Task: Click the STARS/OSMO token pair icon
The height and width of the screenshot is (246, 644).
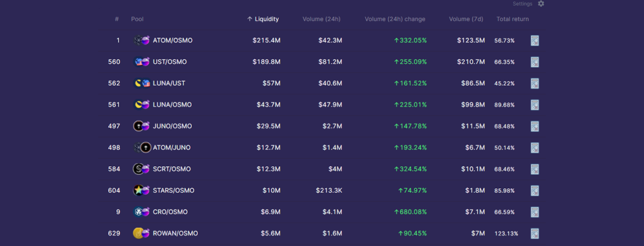Action: pyautogui.click(x=141, y=190)
